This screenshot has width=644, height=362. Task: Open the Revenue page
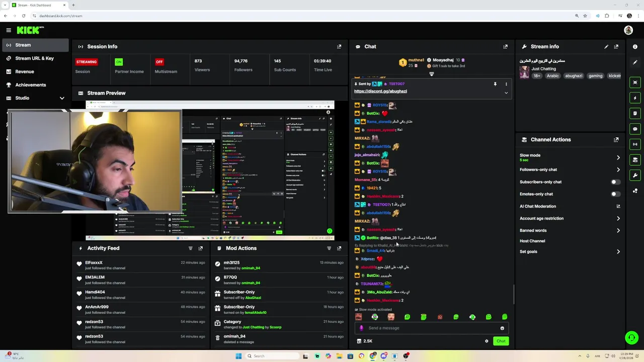[35, 72]
